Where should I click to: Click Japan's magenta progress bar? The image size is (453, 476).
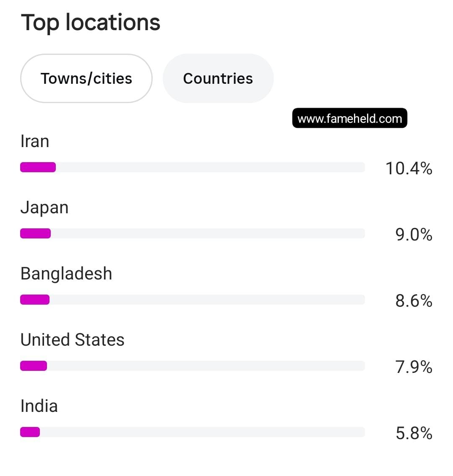click(x=35, y=233)
